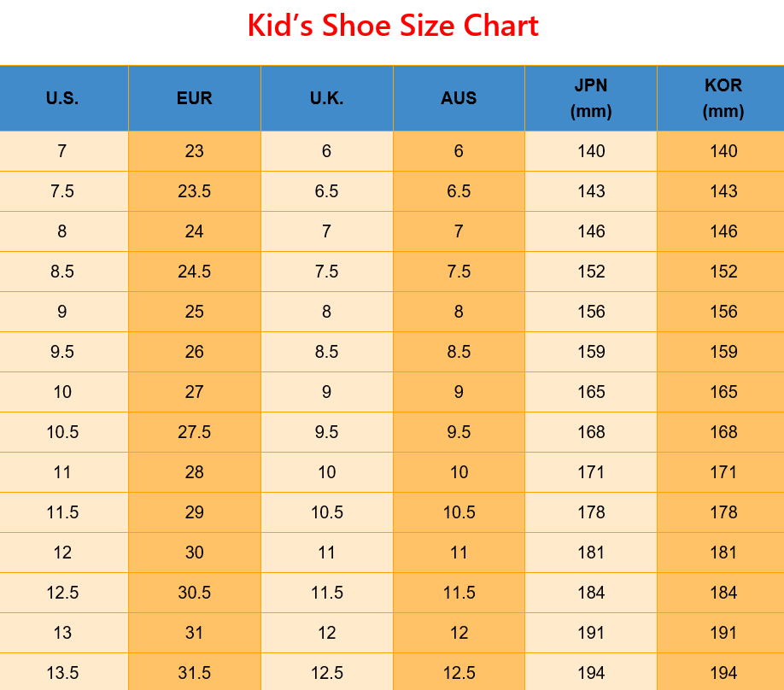Screen dimensions: 784x690
Task: Select the KOR (mm) column header
Action: [723, 98]
